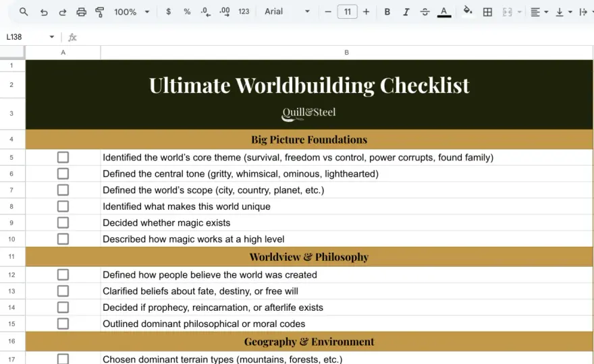Check box for central tone row

coord(63,174)
